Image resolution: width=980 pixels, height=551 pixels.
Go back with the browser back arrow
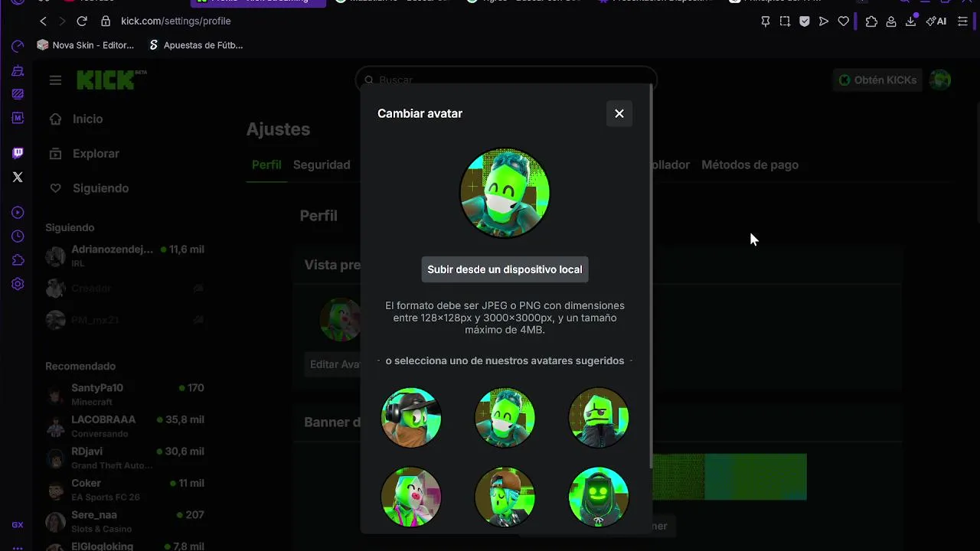click(44, 21)
